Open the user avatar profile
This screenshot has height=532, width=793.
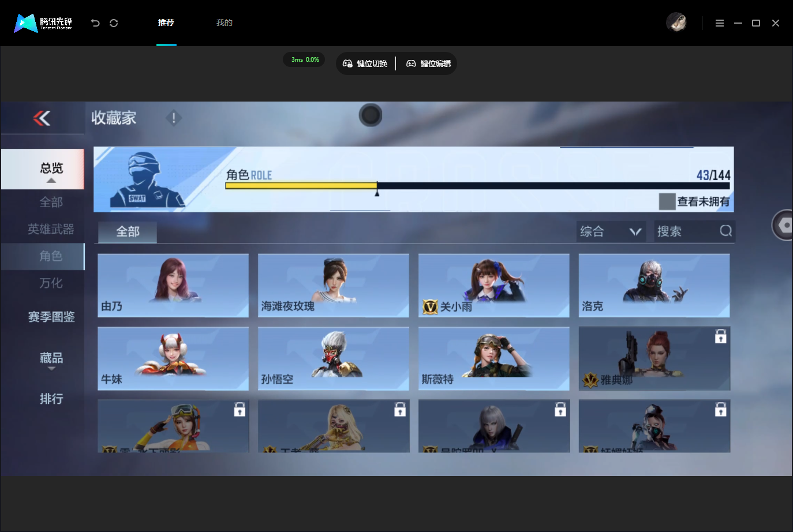coord(676,23)
